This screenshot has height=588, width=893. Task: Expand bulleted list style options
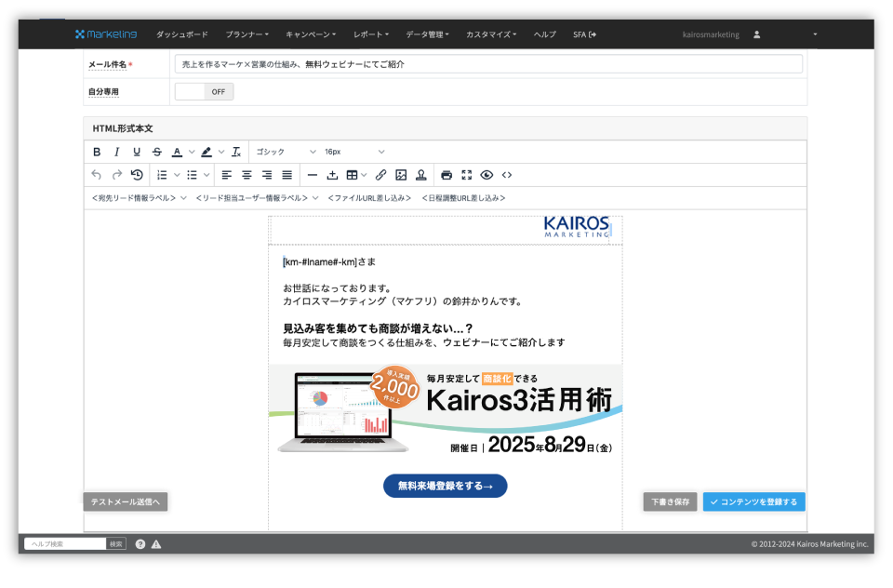click(x=207, y=175)
